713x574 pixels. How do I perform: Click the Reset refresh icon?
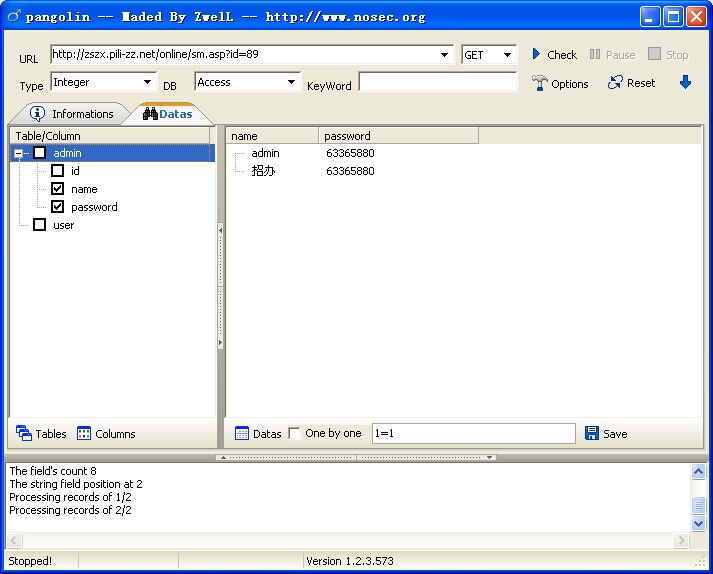coord(615,82)
